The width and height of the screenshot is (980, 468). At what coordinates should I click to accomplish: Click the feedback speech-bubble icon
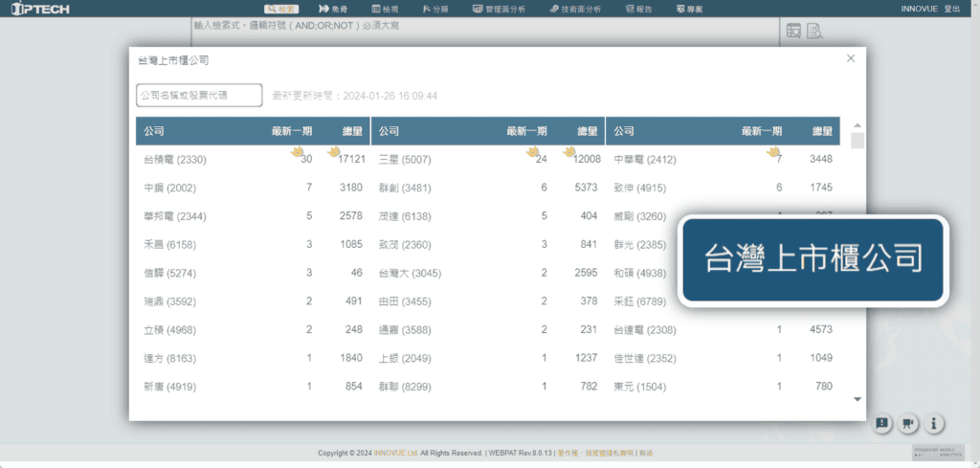click(881, 423)
